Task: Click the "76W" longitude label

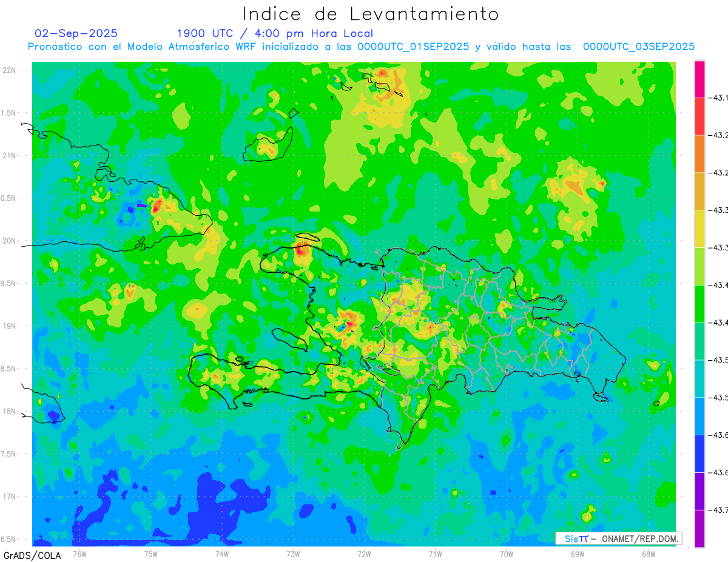Action: [x=79, y=554]
